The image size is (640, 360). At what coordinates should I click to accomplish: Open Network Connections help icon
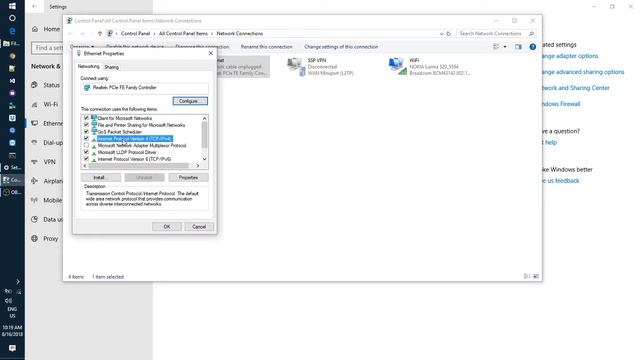(533, 47)
